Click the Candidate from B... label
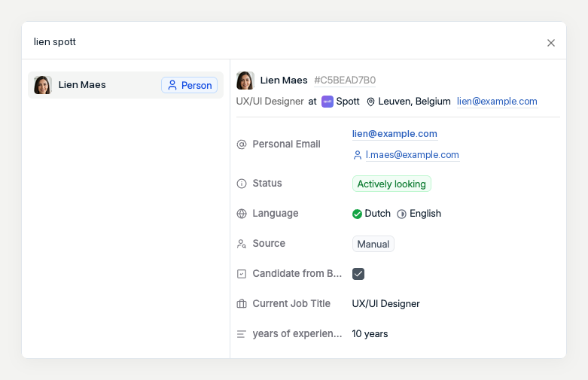 (x=297, y=274)
